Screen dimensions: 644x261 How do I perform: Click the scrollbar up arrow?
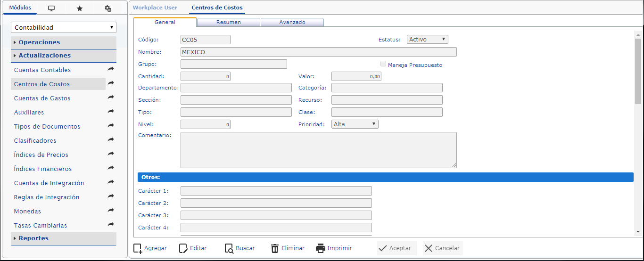point(638,35)
